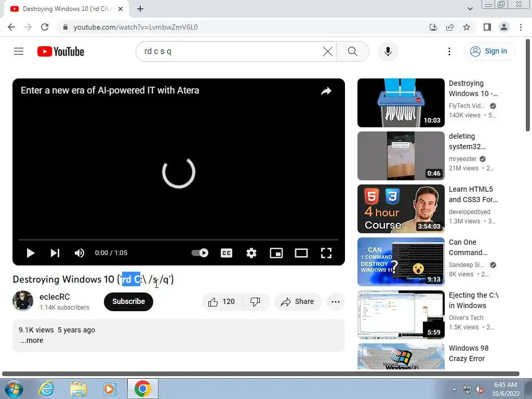
Task: Switch to theater mode
Action: [x=301, y=253]
